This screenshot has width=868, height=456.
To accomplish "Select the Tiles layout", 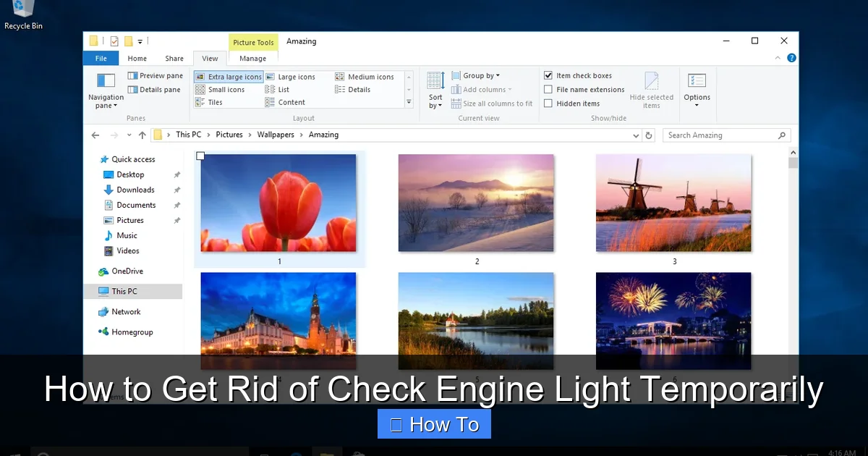I will [214, 102].
